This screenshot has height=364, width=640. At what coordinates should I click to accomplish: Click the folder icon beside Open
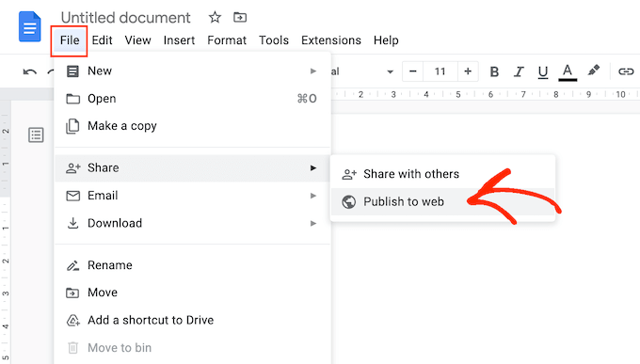click(73, 99)
